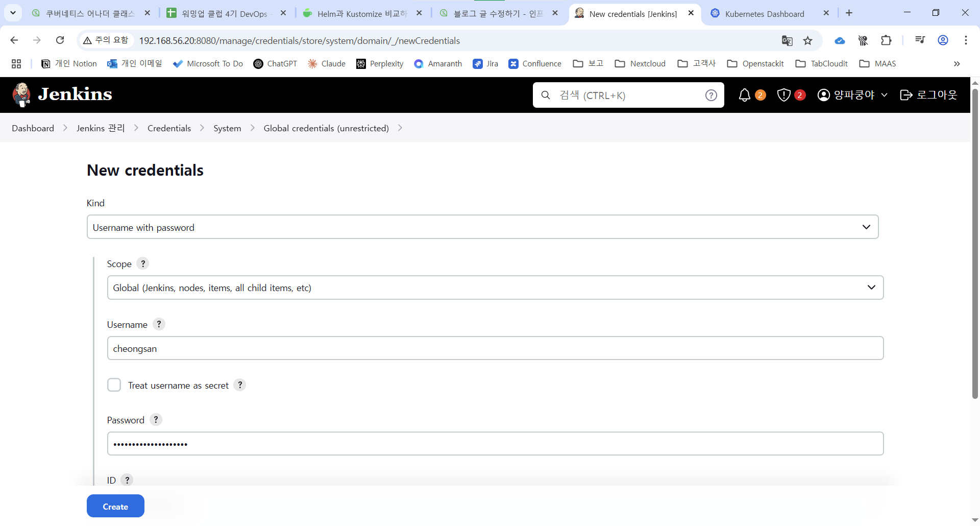
Task: Open ChatGPT bookmark
Action: point(275,64)
